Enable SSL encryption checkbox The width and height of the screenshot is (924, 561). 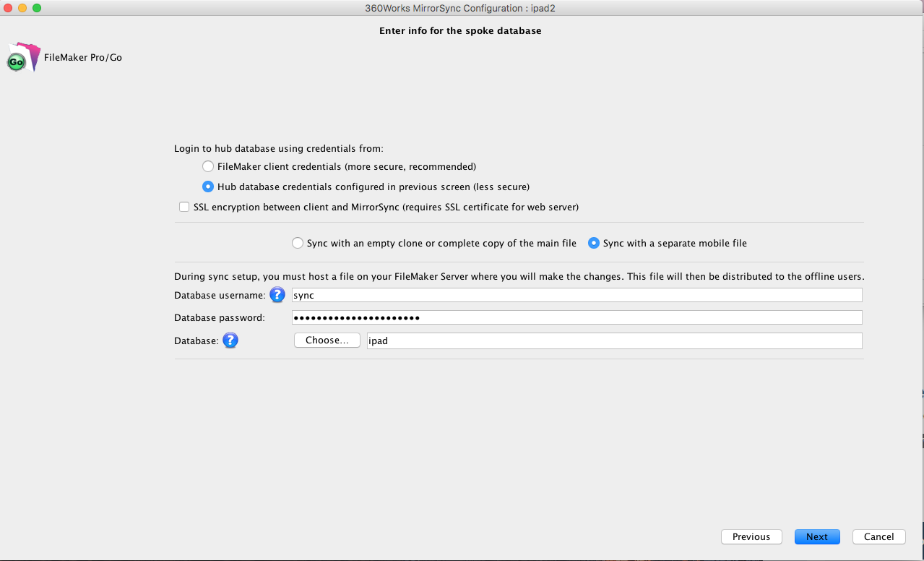click(x=184, y=207)
